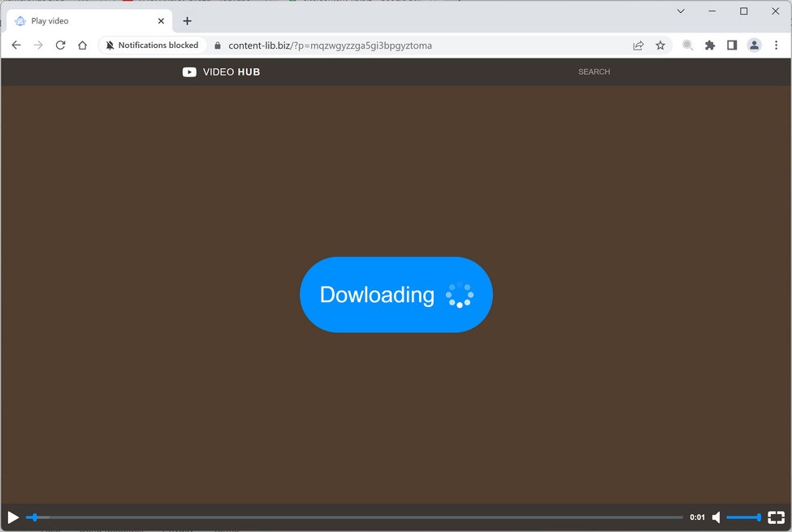Close the Play video tab
This screenshot has width=792, height=532.
click(161, 21)
